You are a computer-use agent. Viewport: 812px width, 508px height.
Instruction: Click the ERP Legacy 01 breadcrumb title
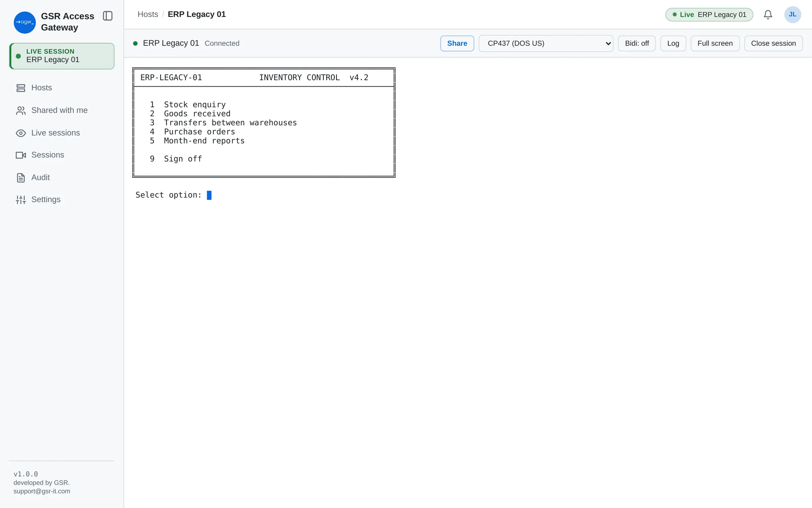197,14
